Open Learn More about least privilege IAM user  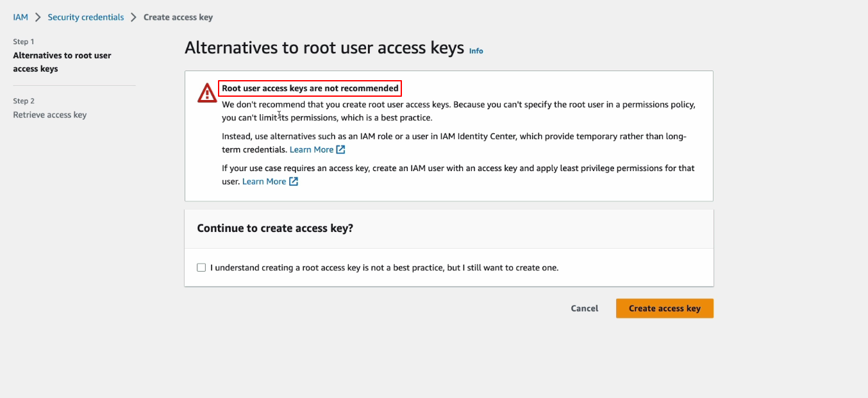(x=264, y=181)
